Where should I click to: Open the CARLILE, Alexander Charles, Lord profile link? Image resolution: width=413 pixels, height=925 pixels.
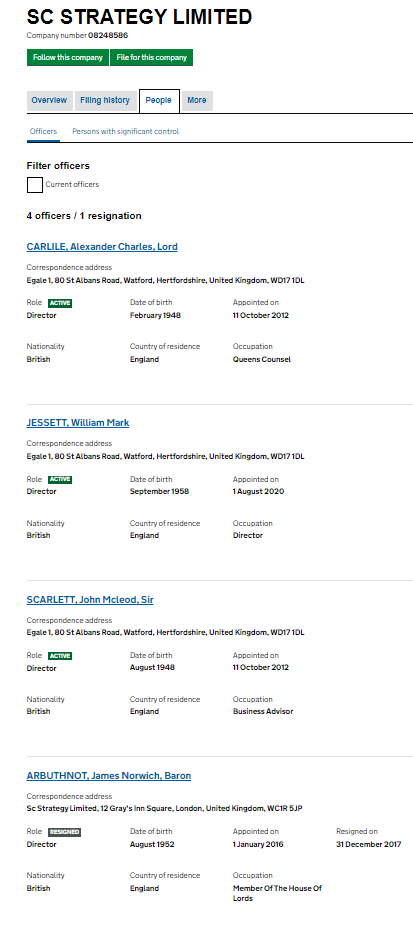(102, 247)
